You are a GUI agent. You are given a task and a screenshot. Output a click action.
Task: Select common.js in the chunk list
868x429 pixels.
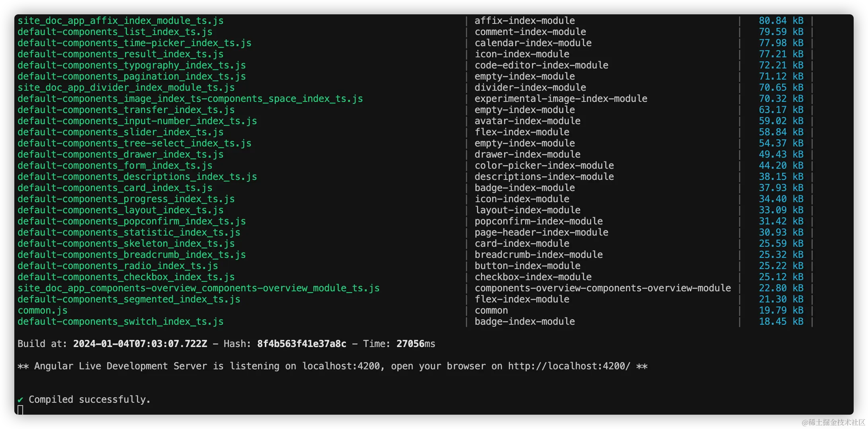tap(43, 310)
